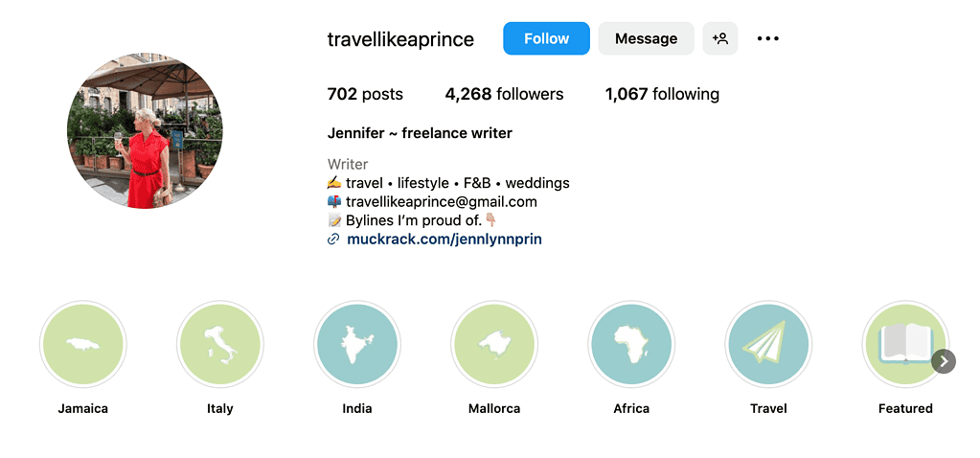Open the Jamaica story highlight

[83, 344]
